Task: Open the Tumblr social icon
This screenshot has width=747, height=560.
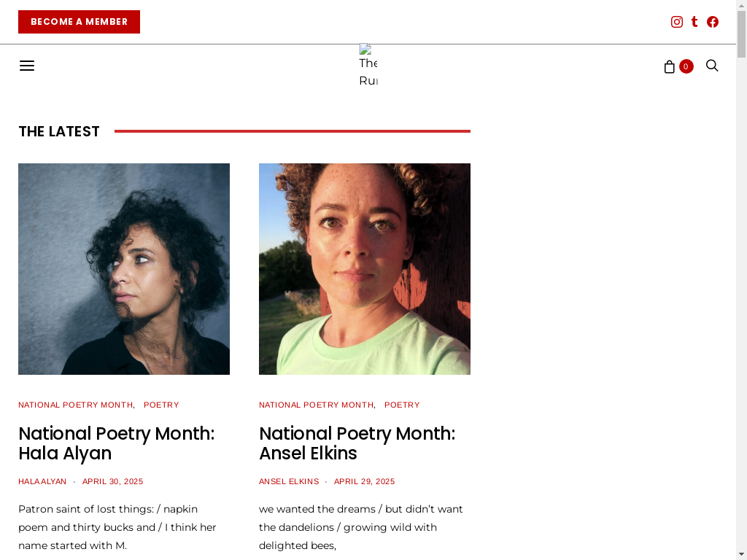Action: 694,22
